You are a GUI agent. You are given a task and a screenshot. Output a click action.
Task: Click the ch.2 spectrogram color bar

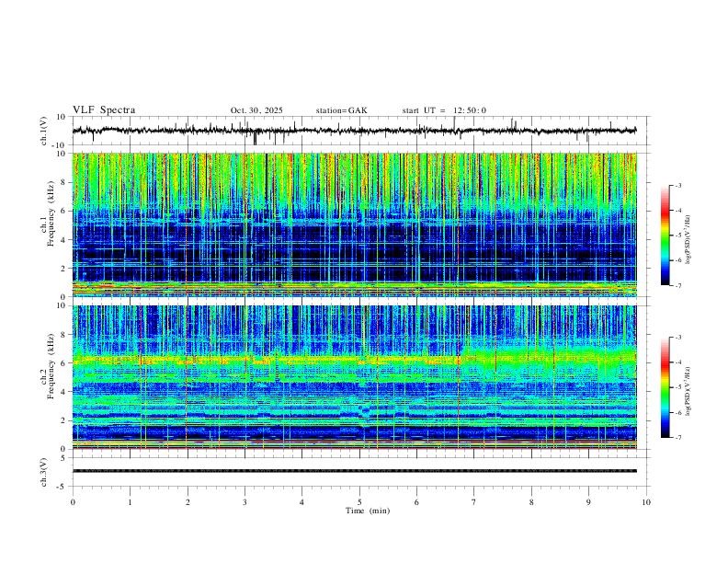click(x=665, y=387)
